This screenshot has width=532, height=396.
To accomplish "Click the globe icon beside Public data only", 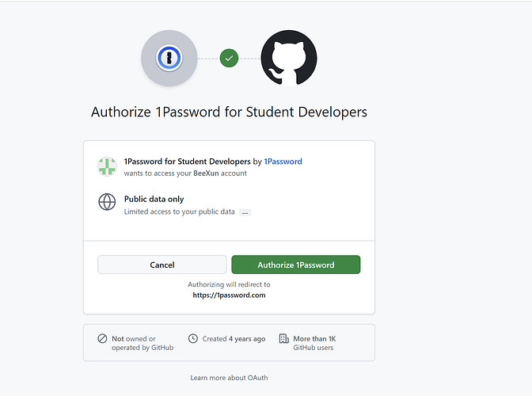I will point(107,202).
